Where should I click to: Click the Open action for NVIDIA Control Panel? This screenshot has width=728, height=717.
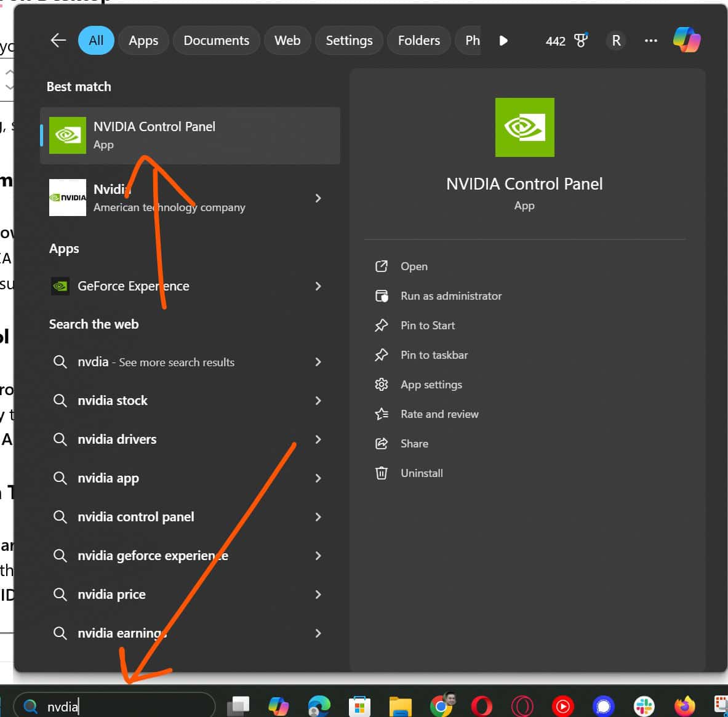(414, 266)
